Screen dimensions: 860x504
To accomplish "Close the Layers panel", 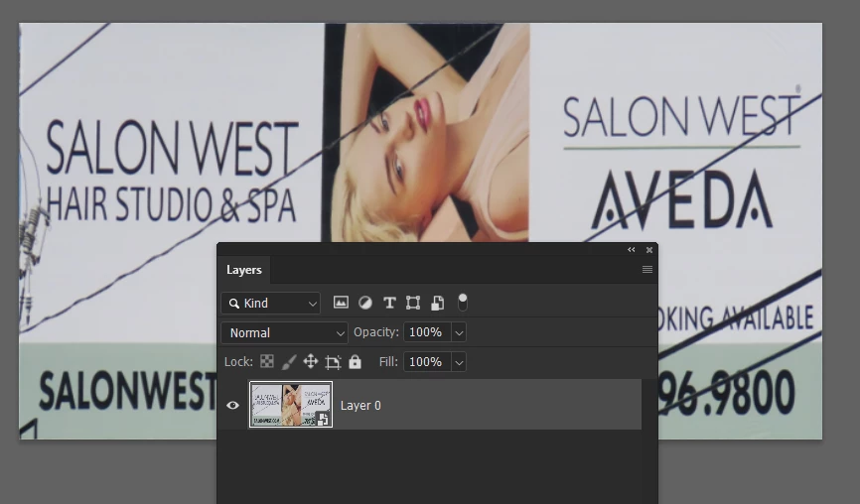I will 649,250.
